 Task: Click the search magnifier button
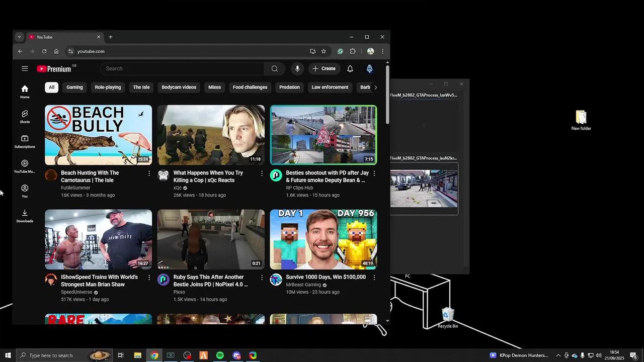pos(275,68)
